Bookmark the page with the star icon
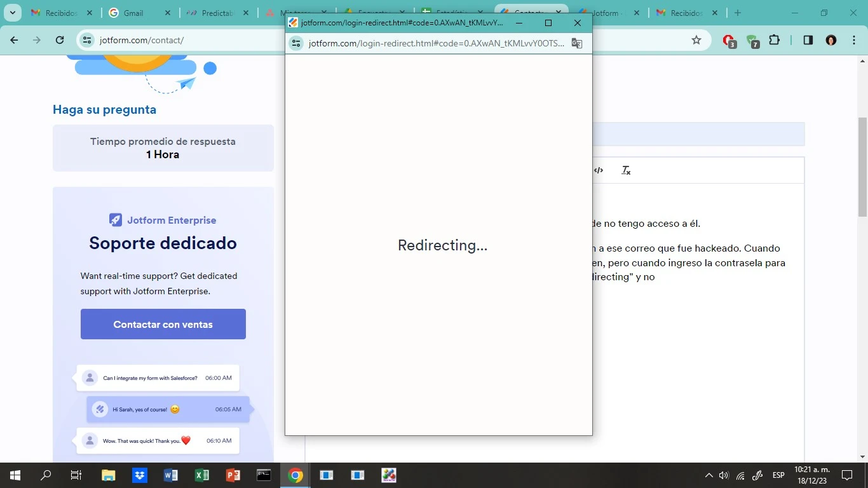The height and width of the screenshot is (488, 868). pos(696,39)
